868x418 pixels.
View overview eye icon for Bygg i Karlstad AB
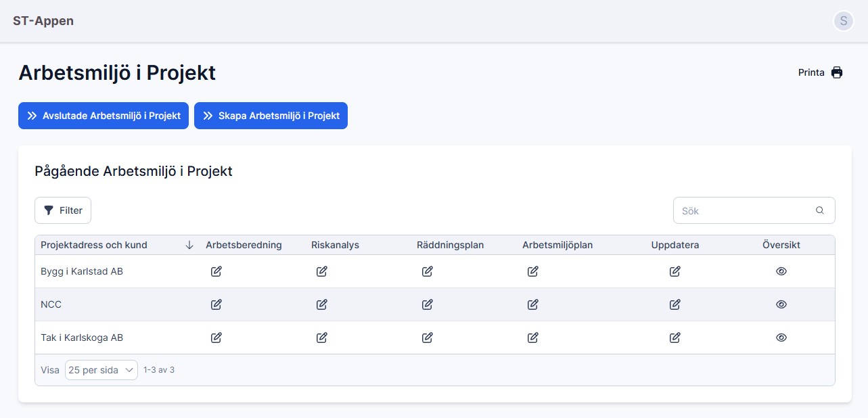click(x=781, y=271)
